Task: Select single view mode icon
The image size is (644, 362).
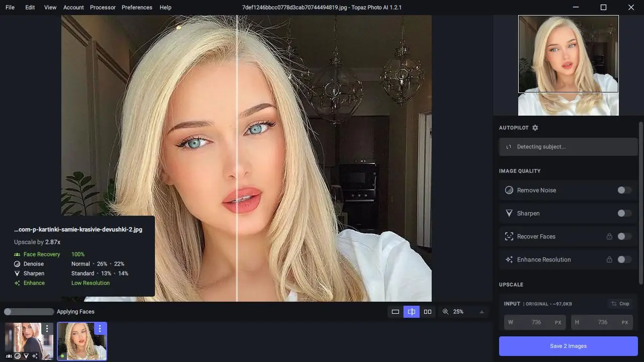Action: click(x=395, y=312)
